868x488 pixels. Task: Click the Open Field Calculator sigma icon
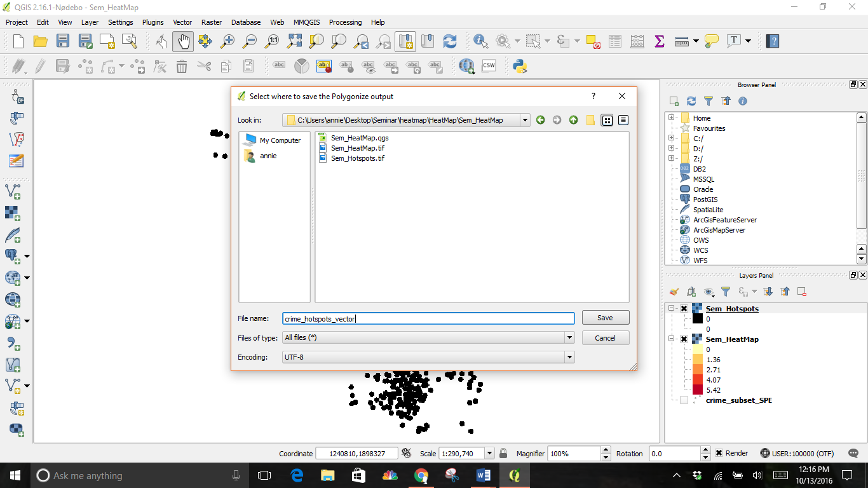click(x=659, y=41)
